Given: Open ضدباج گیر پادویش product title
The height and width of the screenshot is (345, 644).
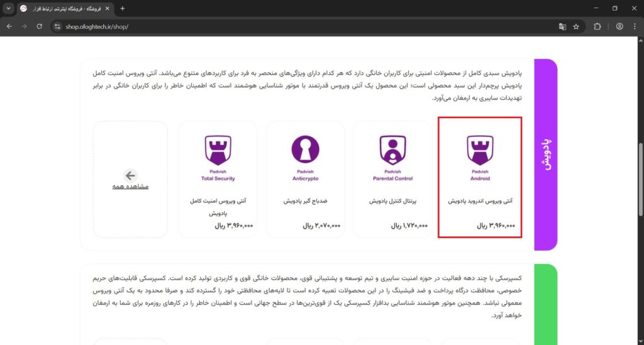Looking at the screenshot, I should point(305,201).
